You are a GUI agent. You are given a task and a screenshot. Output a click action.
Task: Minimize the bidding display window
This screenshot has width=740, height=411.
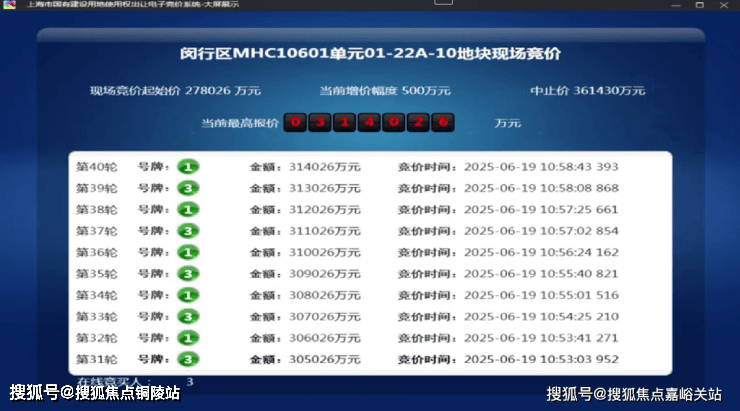[676, 5]
